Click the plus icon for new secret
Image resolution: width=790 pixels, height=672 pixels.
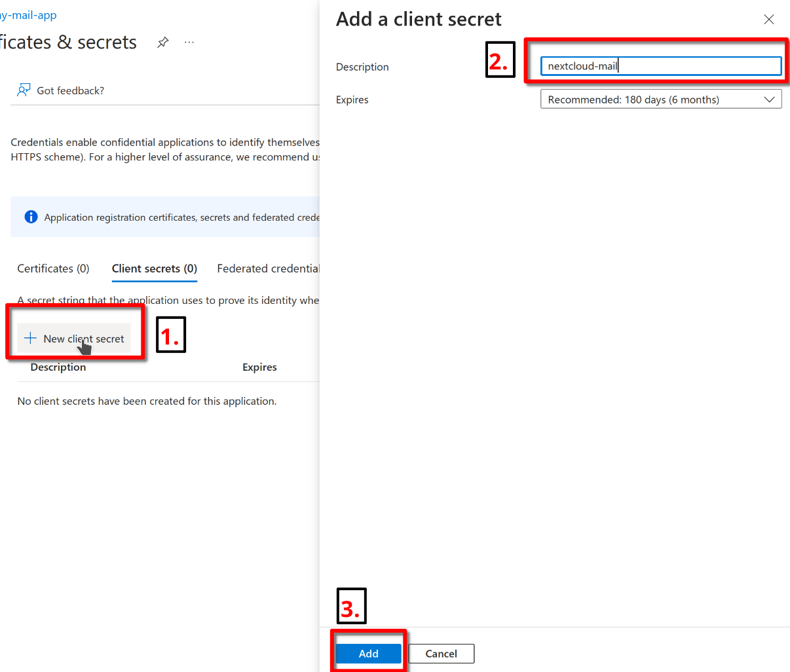[x=30, y=339]
